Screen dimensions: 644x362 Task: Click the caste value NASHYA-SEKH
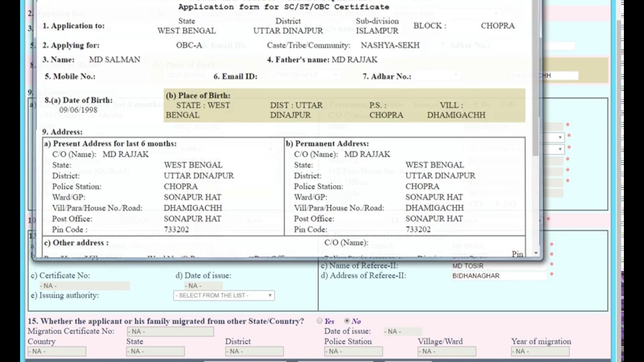click(x=390, y=45)
